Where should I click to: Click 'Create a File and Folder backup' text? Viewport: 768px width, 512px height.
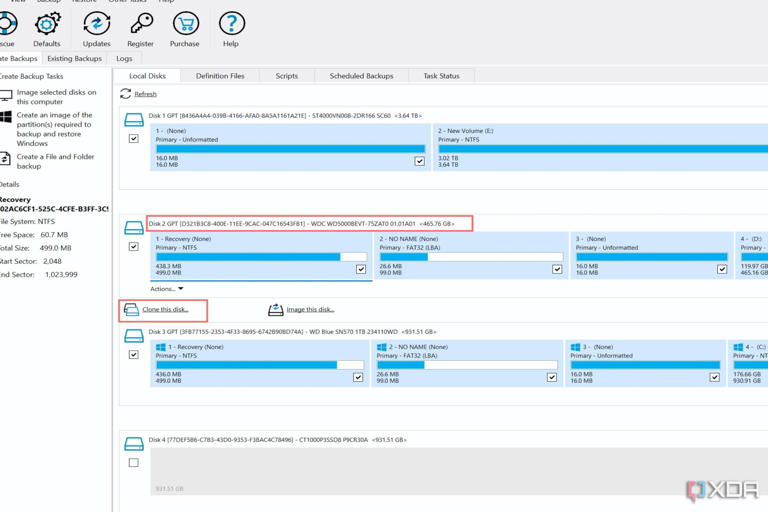[x=55, y=161]
